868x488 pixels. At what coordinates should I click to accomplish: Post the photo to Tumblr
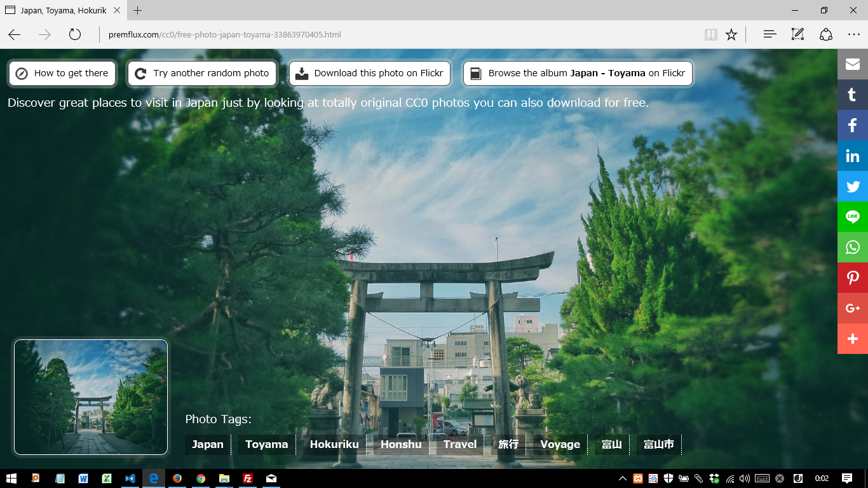[x=852, y=95]
